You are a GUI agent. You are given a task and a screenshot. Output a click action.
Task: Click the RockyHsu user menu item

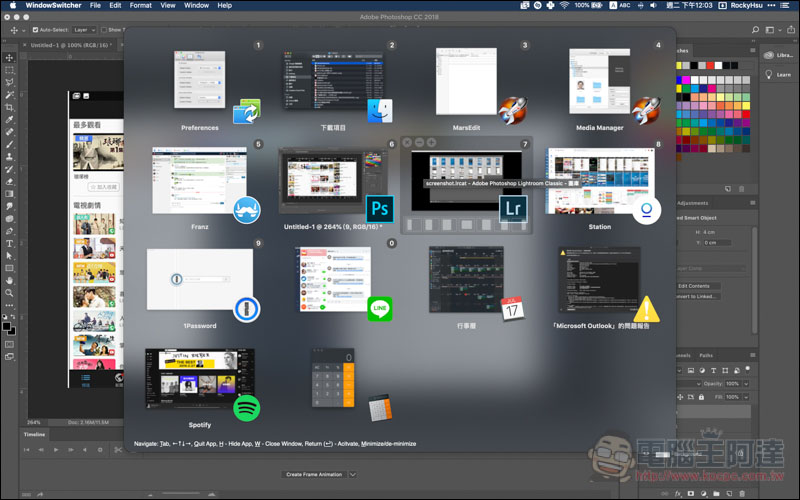click(x=746, y=5)
